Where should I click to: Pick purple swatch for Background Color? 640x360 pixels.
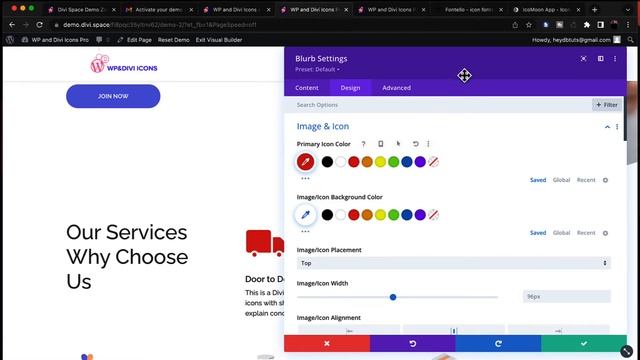[420, 215]
